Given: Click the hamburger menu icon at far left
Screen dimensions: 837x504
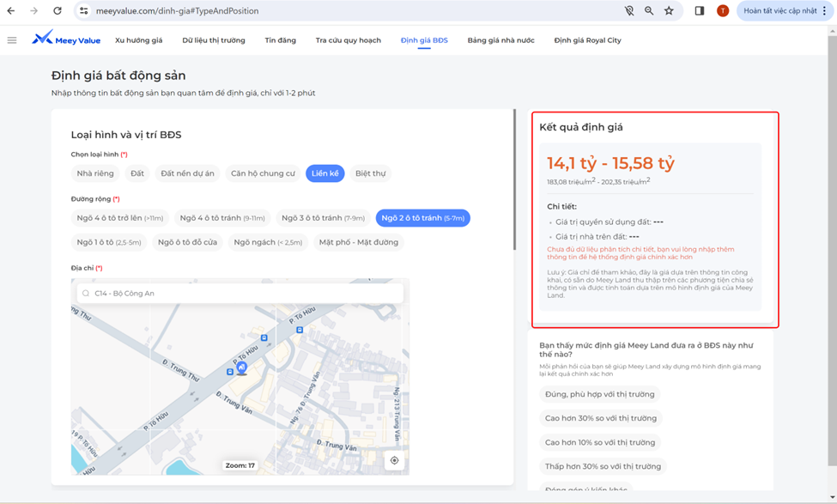Looking at the screenshot, I should click(12, 39).
